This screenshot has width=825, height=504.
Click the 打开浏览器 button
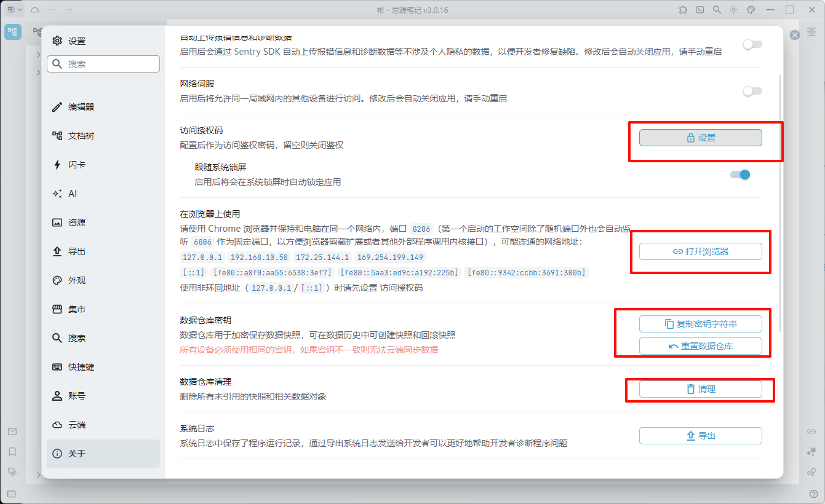tap(701, 251)
